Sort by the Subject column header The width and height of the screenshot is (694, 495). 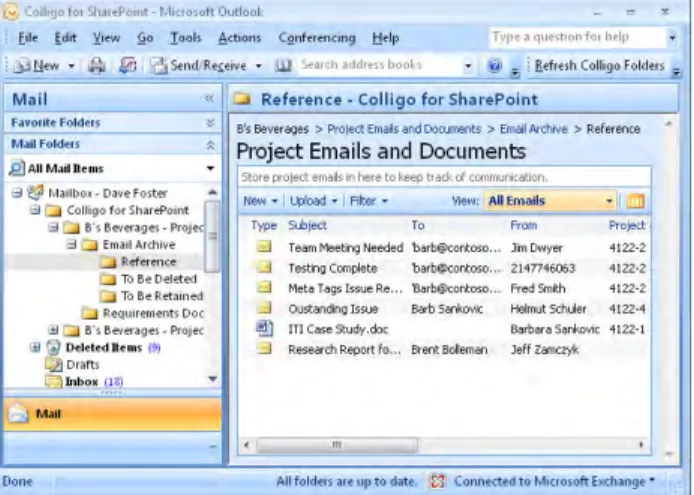click(x=308, y=225)
